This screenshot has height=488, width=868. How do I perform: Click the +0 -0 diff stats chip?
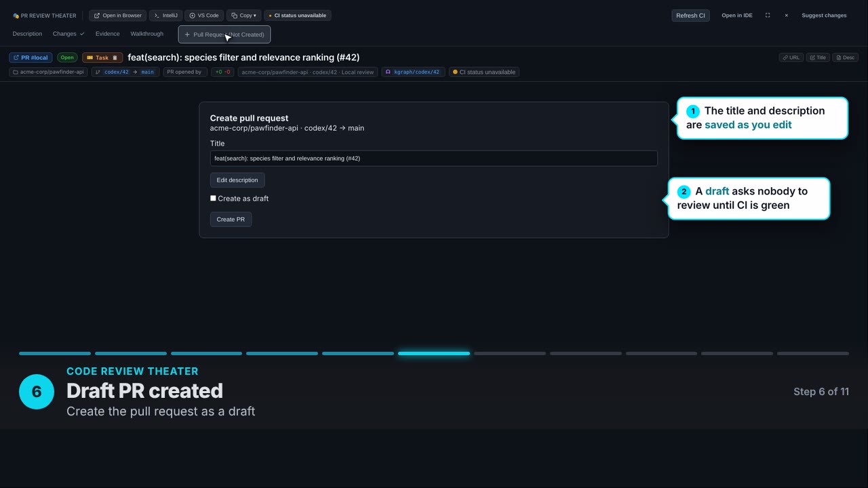[x=222, y=72]
